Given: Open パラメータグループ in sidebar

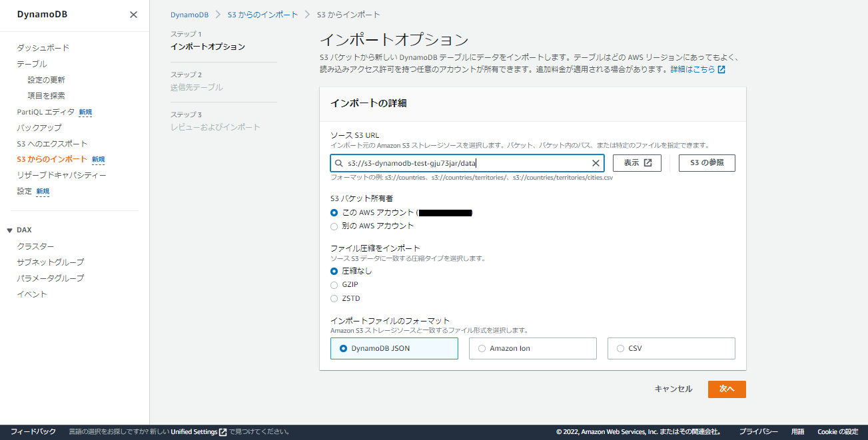Looking at the screenshot, I should coord(51,278).
